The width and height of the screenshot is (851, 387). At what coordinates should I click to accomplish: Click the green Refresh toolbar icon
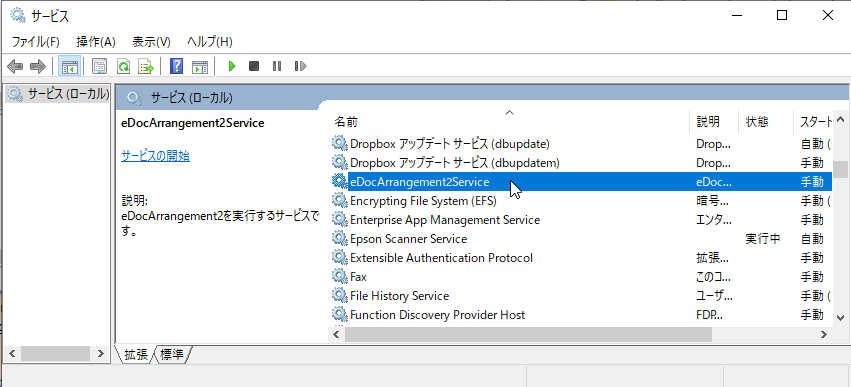tap(124, 66)
